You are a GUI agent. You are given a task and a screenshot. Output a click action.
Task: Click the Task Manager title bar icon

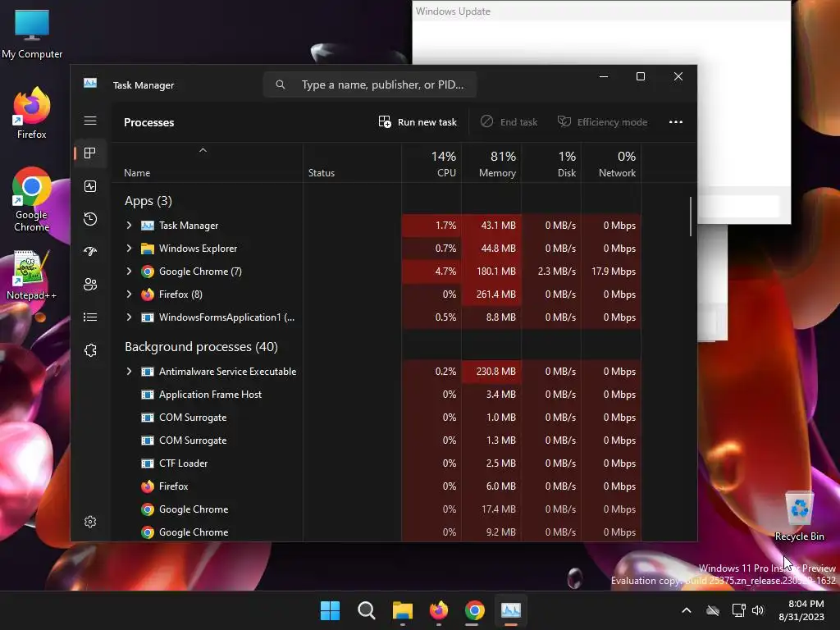click(90, 83)
